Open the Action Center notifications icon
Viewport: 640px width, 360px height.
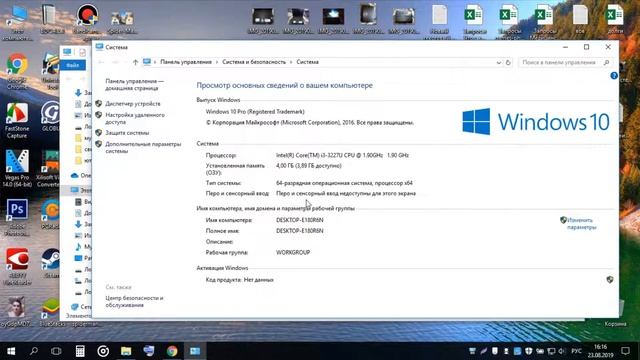625,351
